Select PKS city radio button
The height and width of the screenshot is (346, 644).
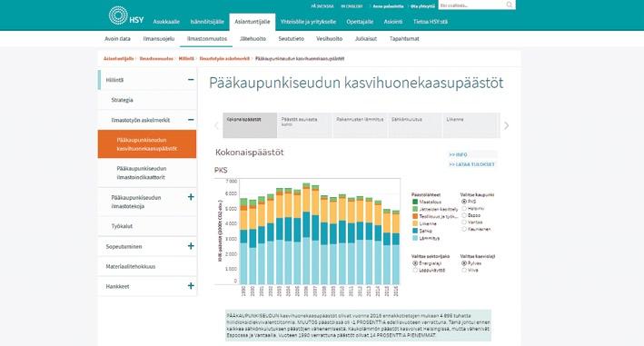pyautogui.click(x=464, y=202)
